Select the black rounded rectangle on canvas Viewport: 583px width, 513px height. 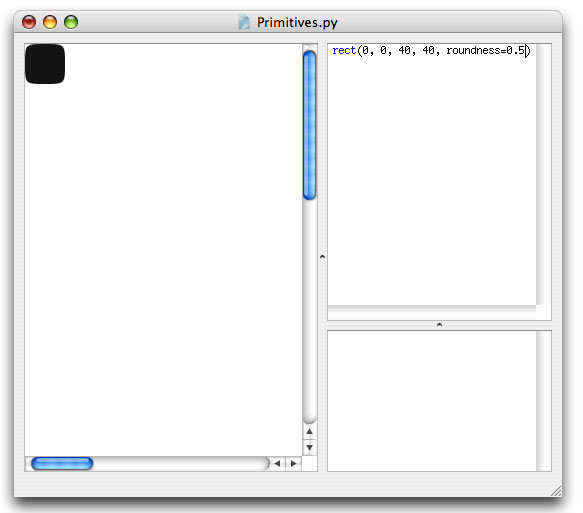click(45, 64)
